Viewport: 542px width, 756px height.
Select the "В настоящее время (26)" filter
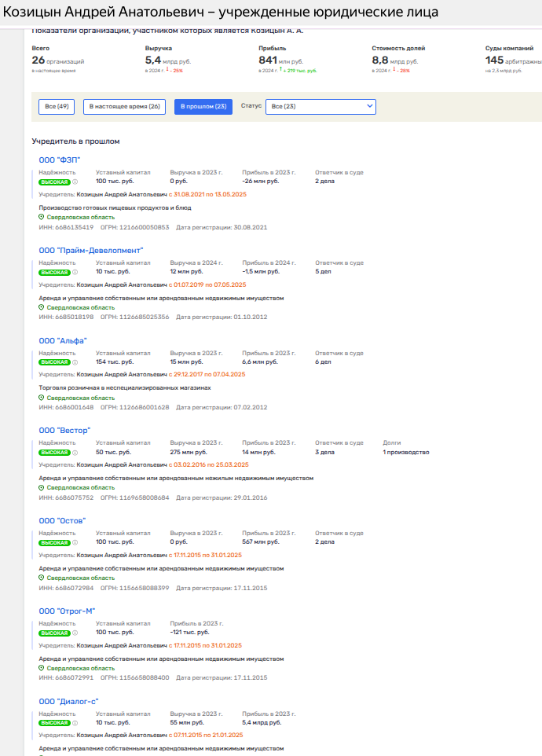point(124,107)
